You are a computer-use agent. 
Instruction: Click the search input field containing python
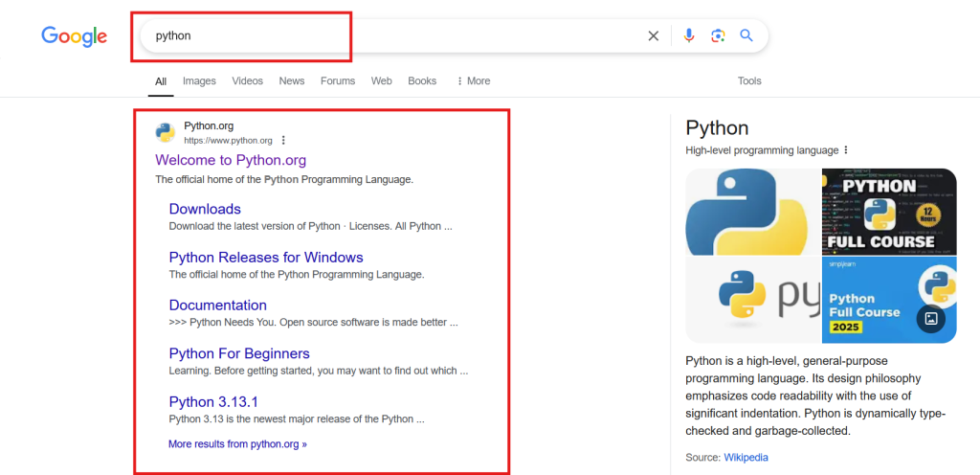click(x=383, y=36)
